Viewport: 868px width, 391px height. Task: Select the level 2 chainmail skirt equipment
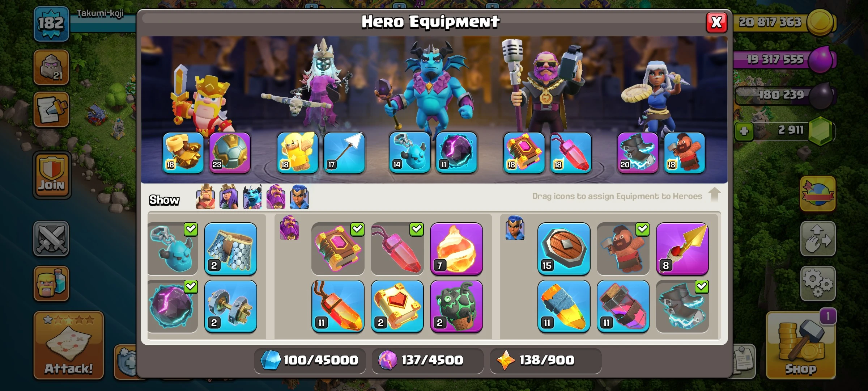[x=230, y=249]
